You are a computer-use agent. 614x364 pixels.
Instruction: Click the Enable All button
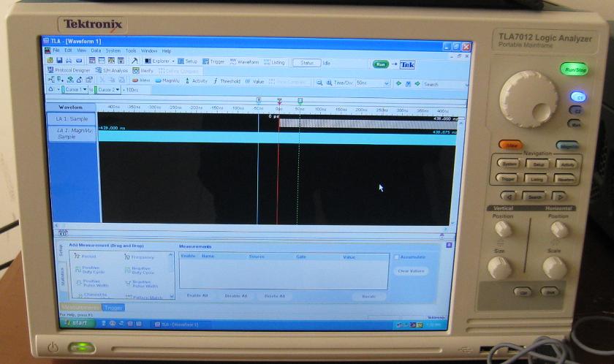(197, 295)
